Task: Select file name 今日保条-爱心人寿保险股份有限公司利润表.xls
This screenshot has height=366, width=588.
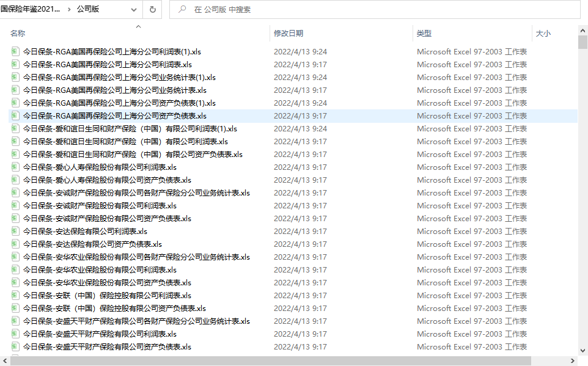Action: [x=100, y=167]
